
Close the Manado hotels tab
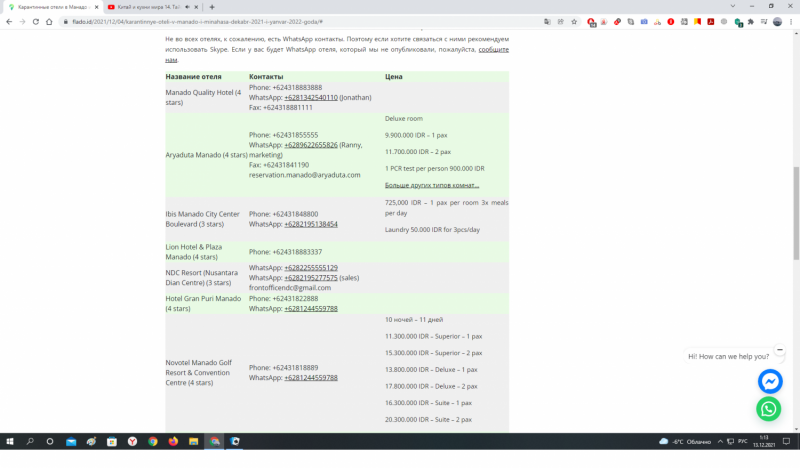pos(96,7)
